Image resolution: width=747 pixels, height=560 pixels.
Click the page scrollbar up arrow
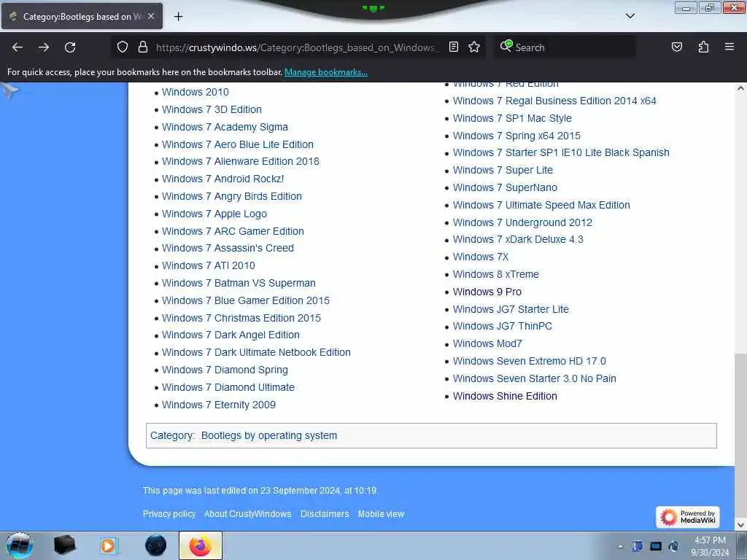click(741, 88)
